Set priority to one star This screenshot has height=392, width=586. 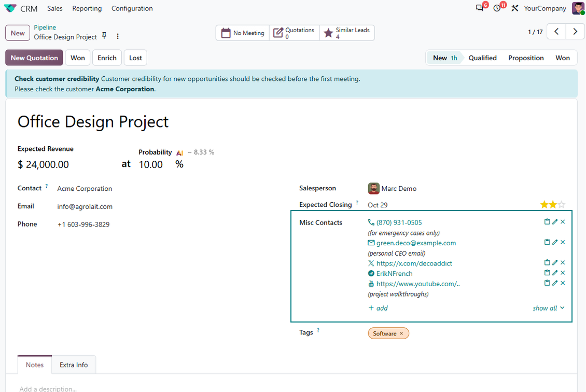coord(544,204)
